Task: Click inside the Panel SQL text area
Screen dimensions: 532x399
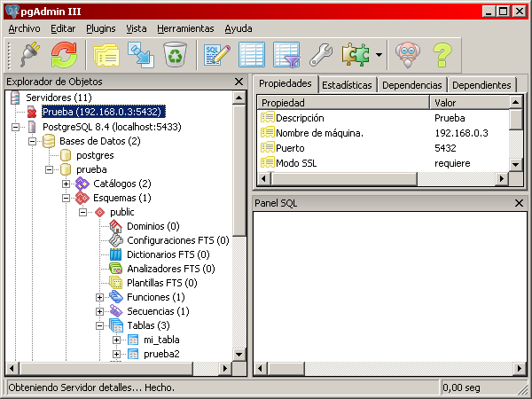Action: 389,286
